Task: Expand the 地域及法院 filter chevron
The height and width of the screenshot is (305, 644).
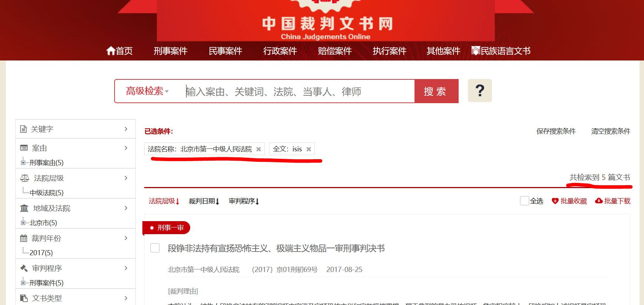Action: pos(126,208)
